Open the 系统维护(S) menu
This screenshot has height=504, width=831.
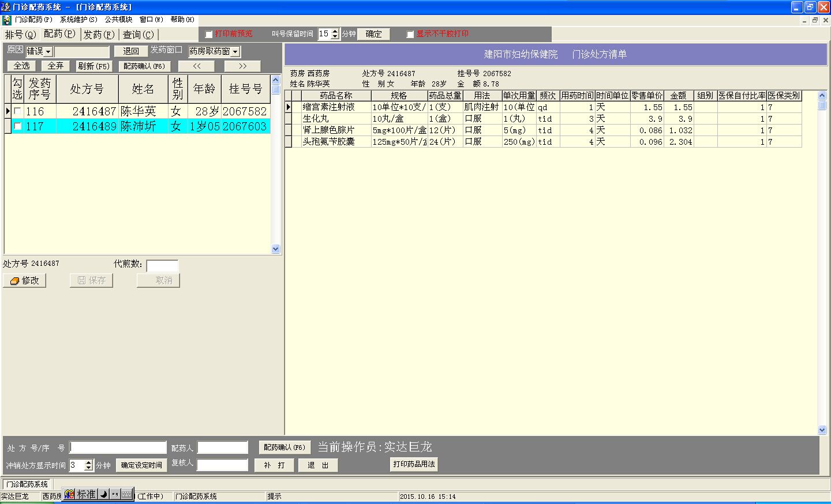pyautogui.click(x=78, y=20)
